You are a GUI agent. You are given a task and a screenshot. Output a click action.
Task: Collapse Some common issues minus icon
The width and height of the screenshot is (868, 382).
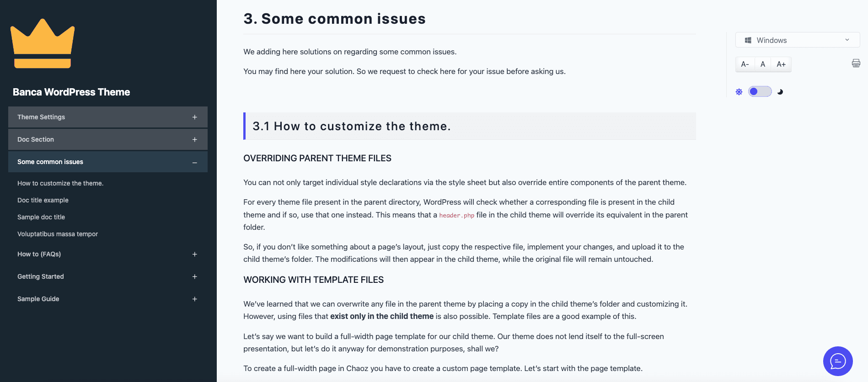194,162
